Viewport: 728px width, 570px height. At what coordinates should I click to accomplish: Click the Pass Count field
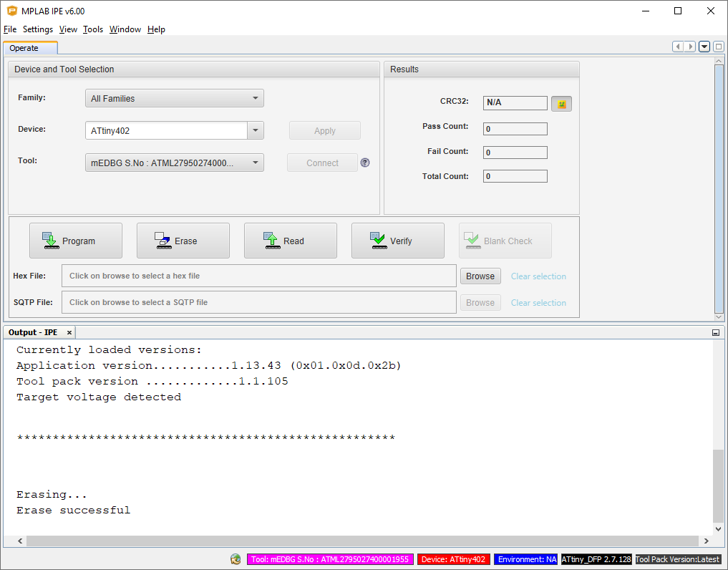click(515, 129)
